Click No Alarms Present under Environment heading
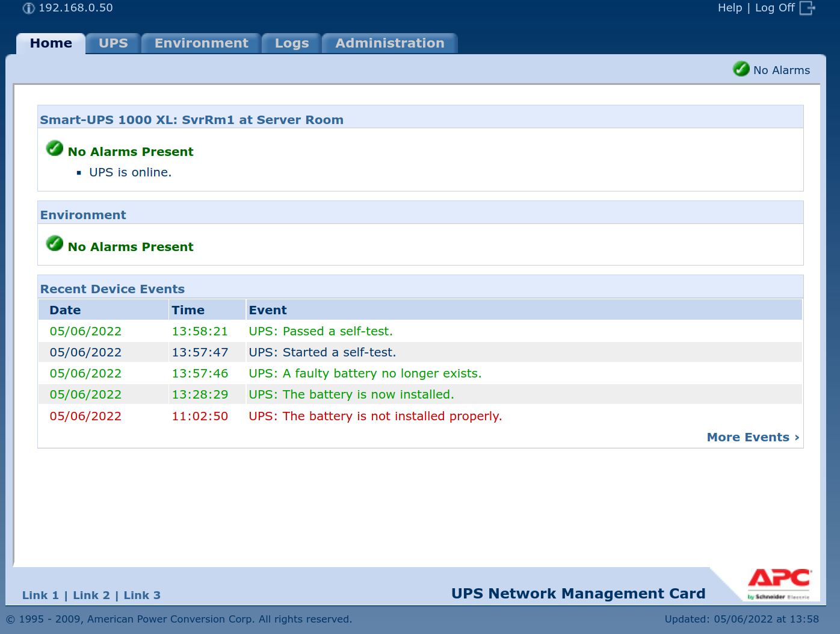Image resolution: width=840 pixels, height=634 pixels. click(x=131, y=247)
